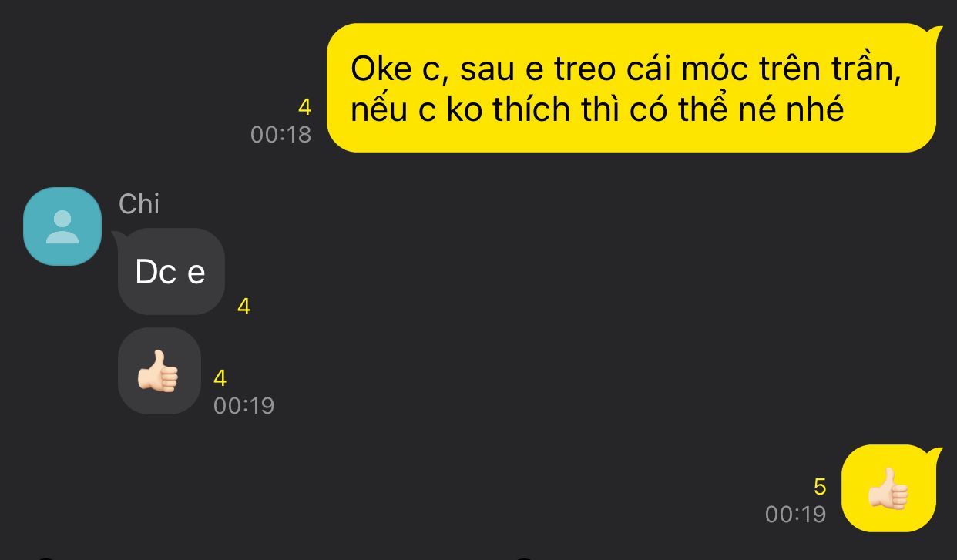Click unread count 4 beside Chi's thumbs-up

tap(220, 378)
